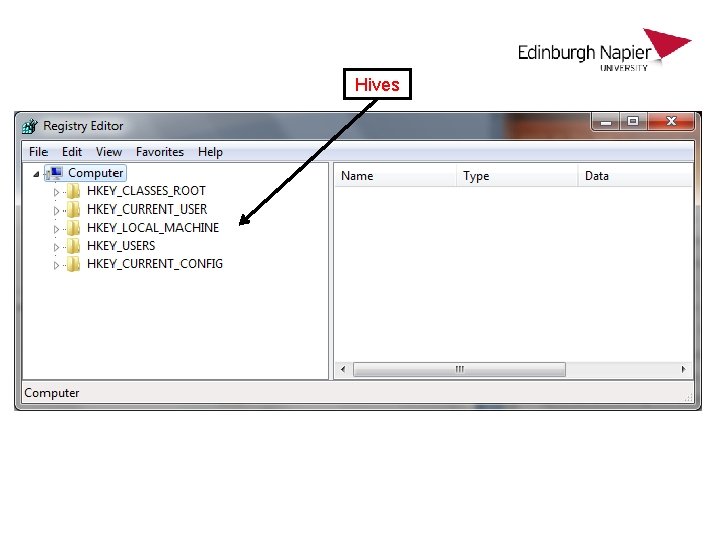Maximize the Registry Editor window

click(x=633, y=122)
